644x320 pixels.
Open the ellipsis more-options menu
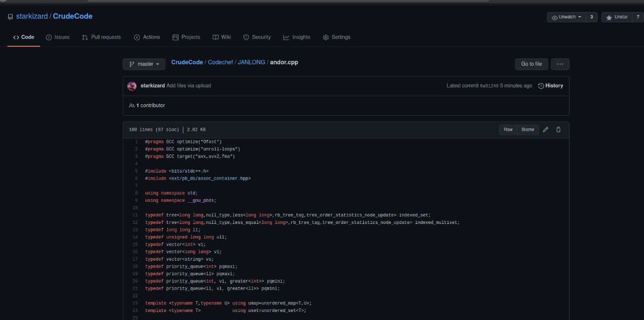559,64
